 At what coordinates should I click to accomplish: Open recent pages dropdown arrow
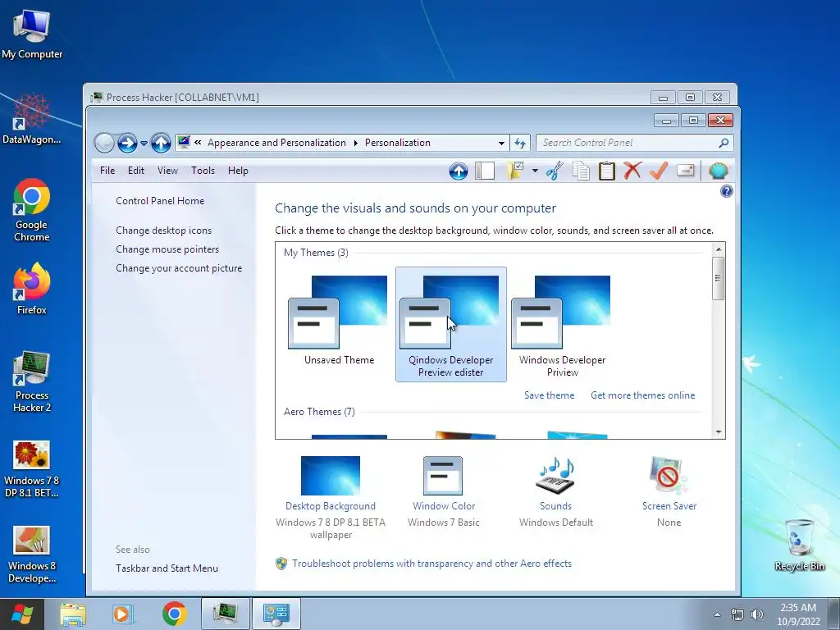pos(144,144)
